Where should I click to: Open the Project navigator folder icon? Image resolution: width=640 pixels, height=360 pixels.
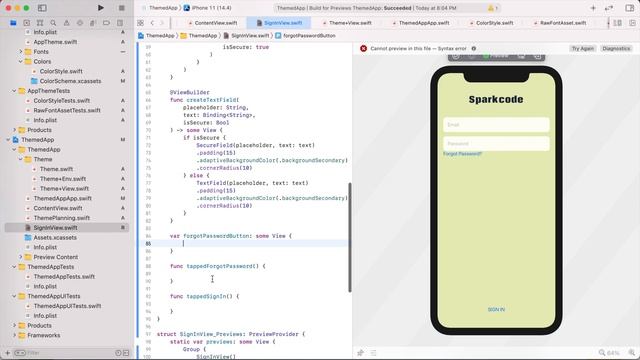click(13, 23)
